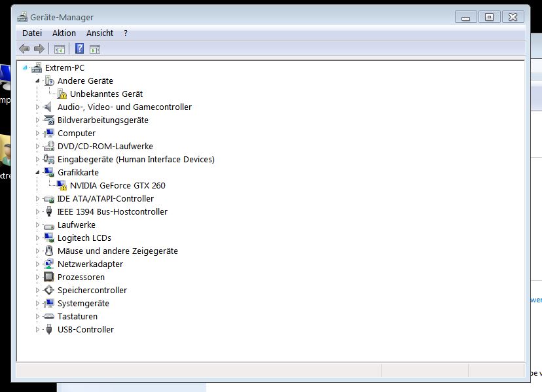The width and height of the screenshot is (542, 392).
Task: Select the 'Andere Geräte' category label
Action: [85, 81]
